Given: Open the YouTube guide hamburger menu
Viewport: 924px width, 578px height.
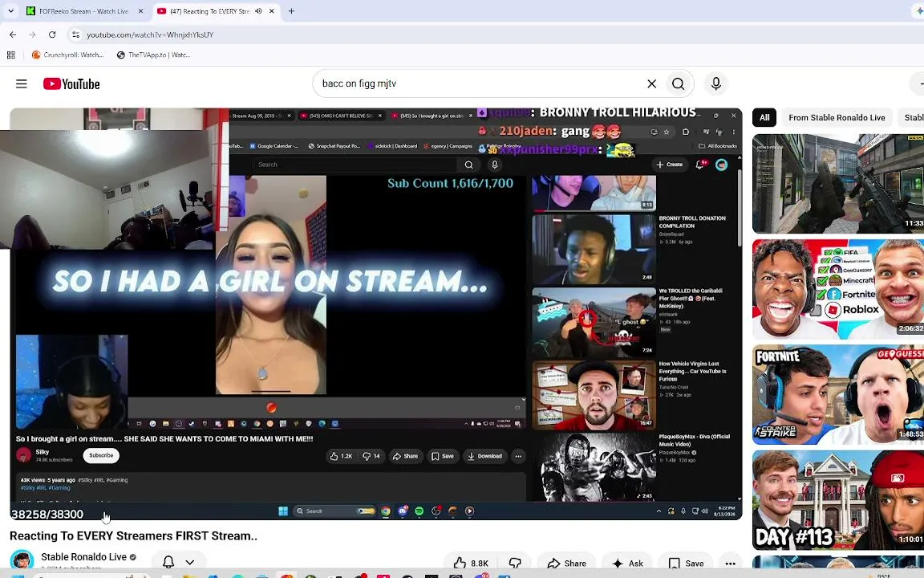Looking at the screenshot, I should 21,83.
